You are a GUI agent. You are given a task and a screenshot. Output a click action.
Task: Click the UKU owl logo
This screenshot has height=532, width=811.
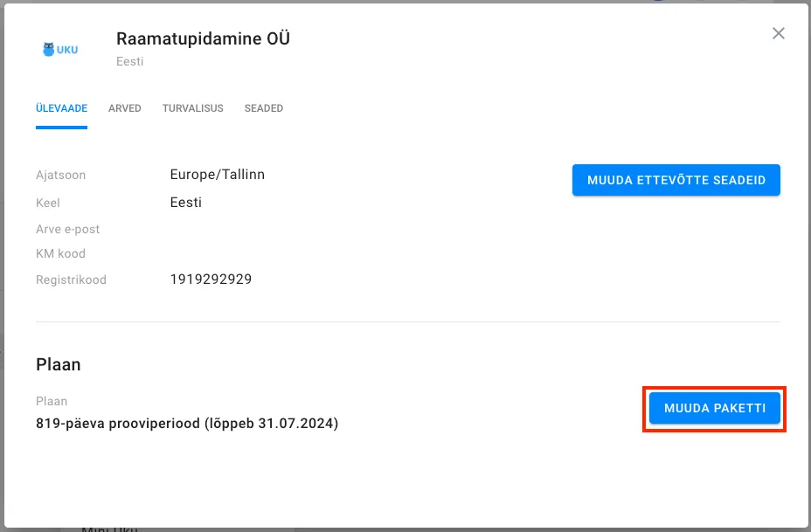[60, 50]
